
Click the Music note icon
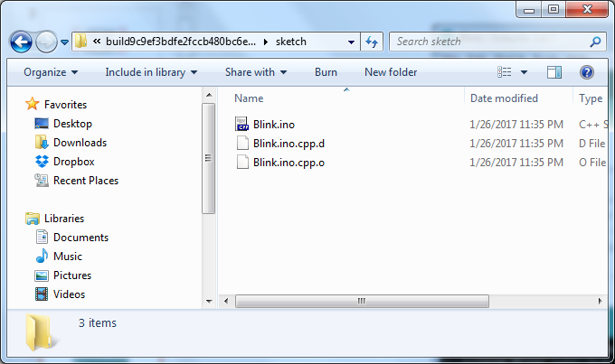click(x=42, y=256)
